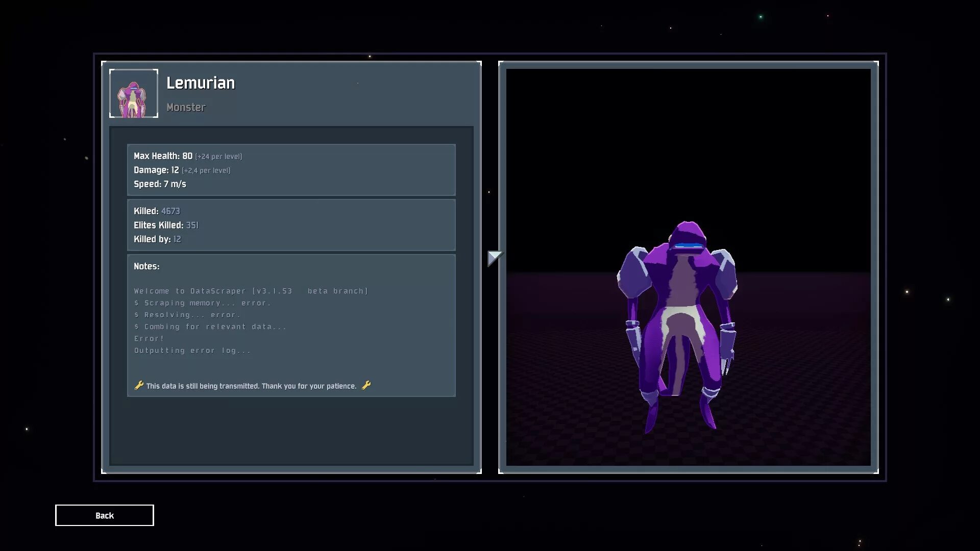Click the Scraping memory error line

pos(203,303)
